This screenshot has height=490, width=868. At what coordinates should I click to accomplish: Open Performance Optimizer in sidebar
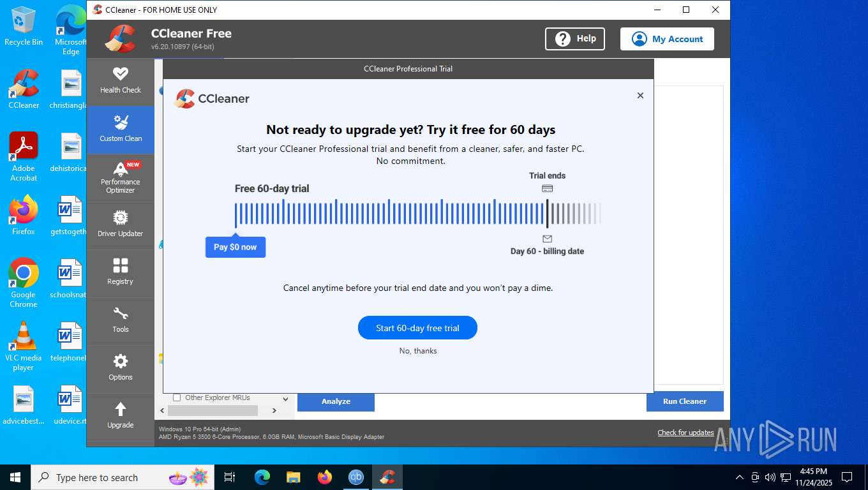click(120, 178)
